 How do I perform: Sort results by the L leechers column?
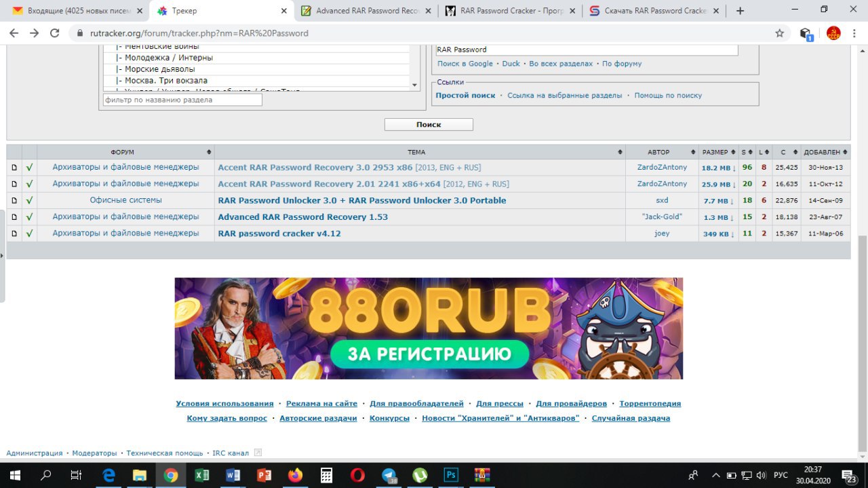pyautogui.click(x=764, y=152)
